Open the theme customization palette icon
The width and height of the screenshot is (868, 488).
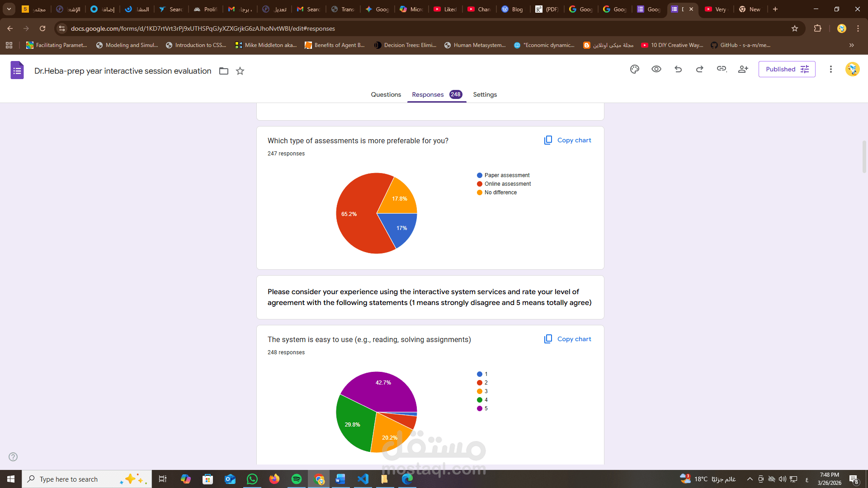635,69
